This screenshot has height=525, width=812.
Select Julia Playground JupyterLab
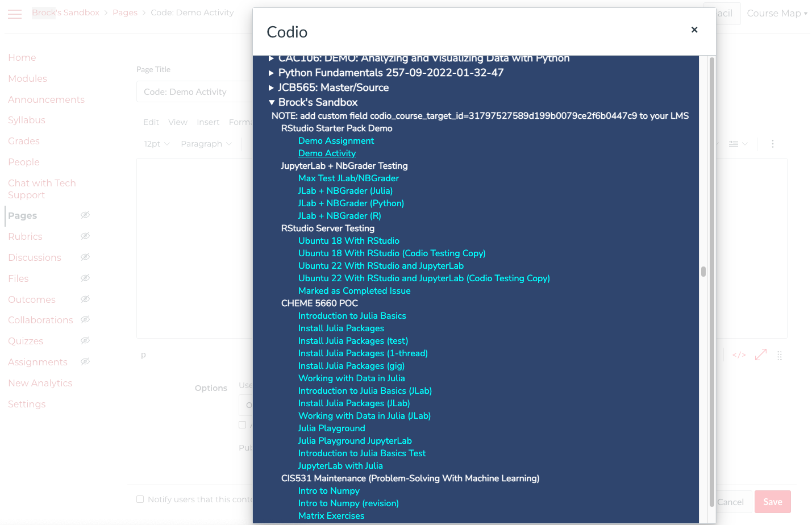355,441
